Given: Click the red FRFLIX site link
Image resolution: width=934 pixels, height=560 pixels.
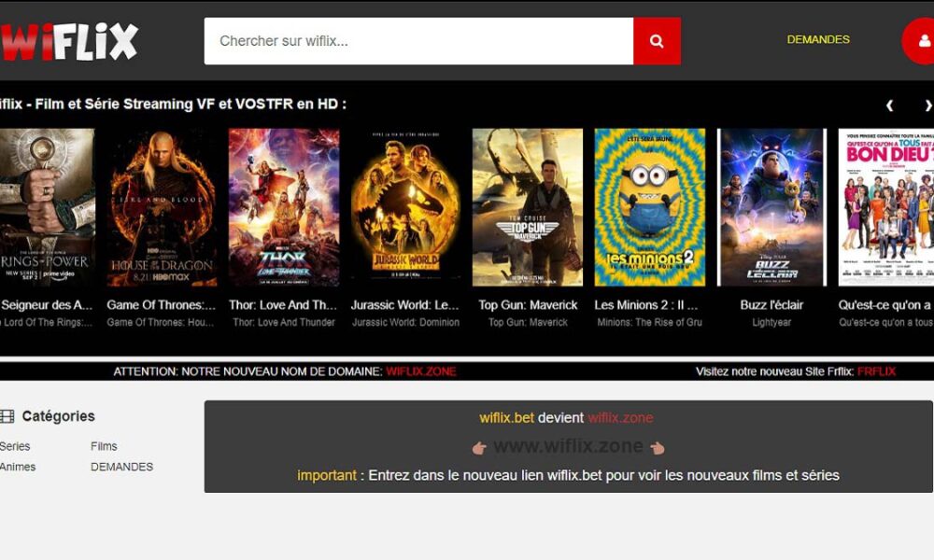Looking at the screenshot, I should (876, 371).
